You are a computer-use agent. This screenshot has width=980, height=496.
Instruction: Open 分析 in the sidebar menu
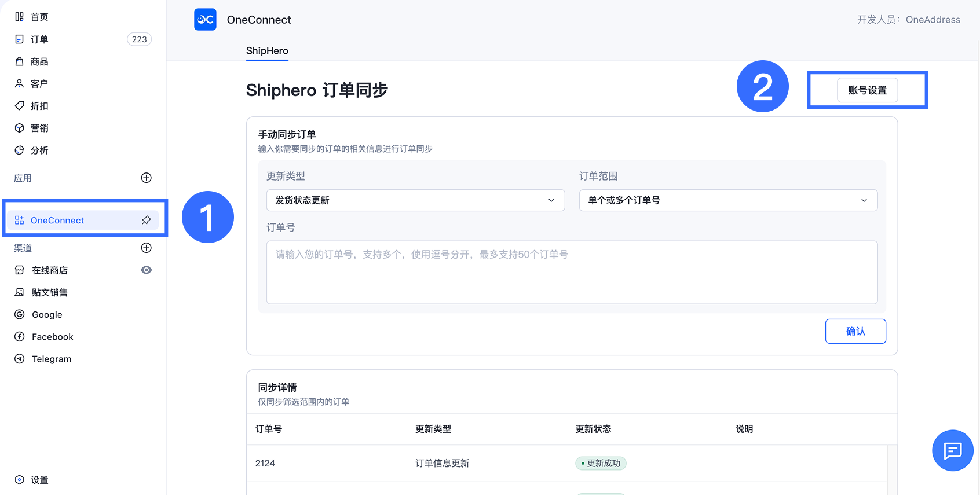click(39, 150)
